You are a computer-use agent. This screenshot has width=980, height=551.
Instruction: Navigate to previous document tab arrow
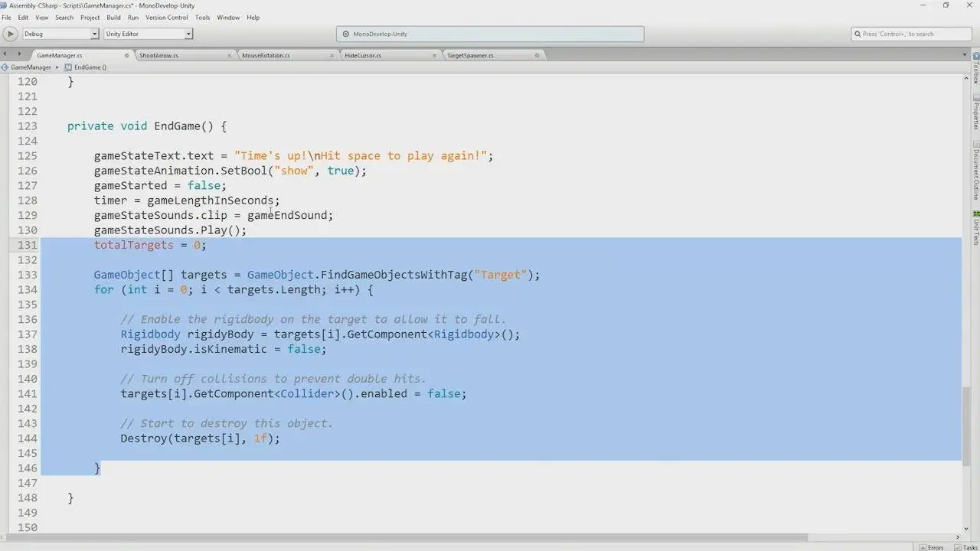click(x=6, y=54)
